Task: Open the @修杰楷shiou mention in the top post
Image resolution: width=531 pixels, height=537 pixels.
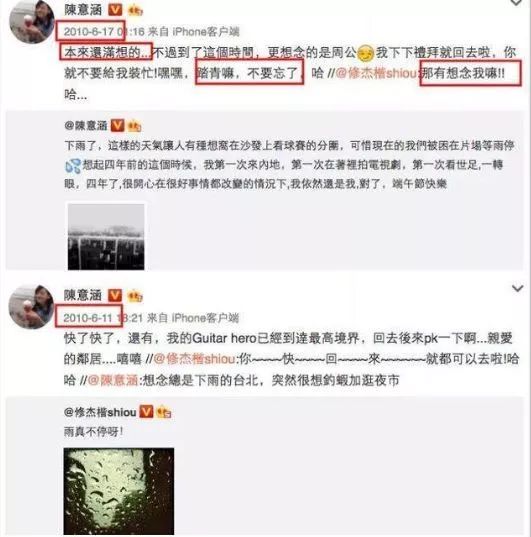Action: [x=376, y=73]
